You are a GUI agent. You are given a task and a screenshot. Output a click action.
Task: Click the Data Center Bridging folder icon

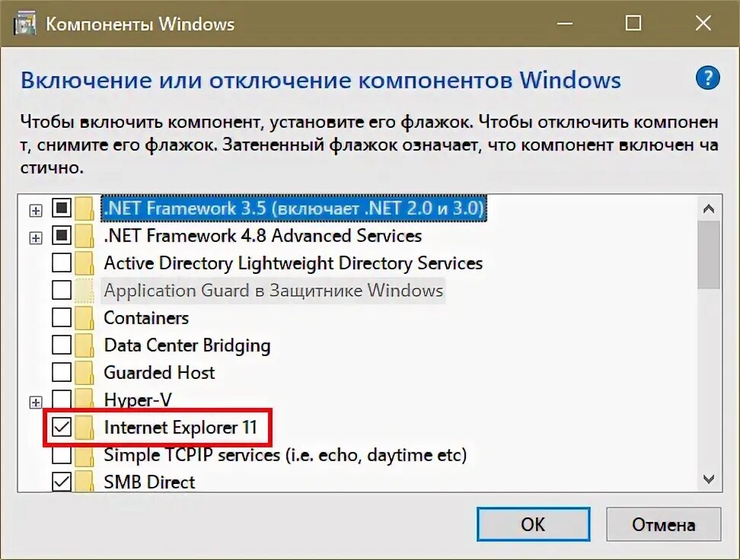(x=85, y=345)
